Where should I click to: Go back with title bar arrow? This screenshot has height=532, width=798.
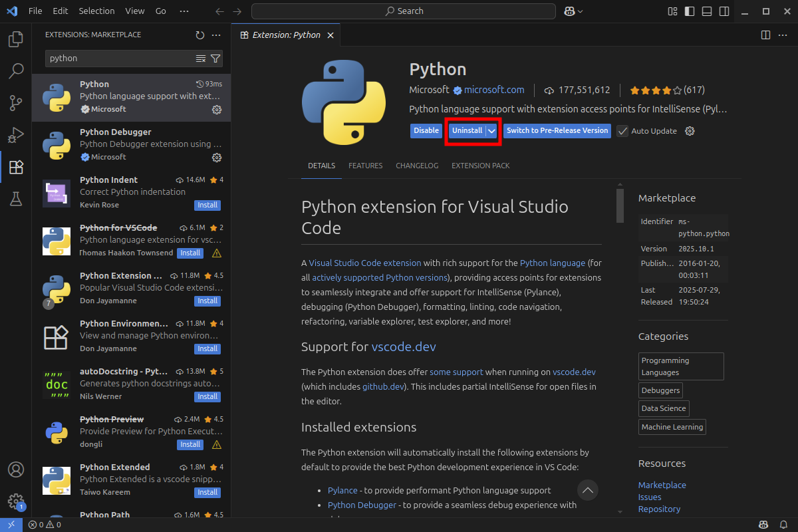tap(221, 11)
